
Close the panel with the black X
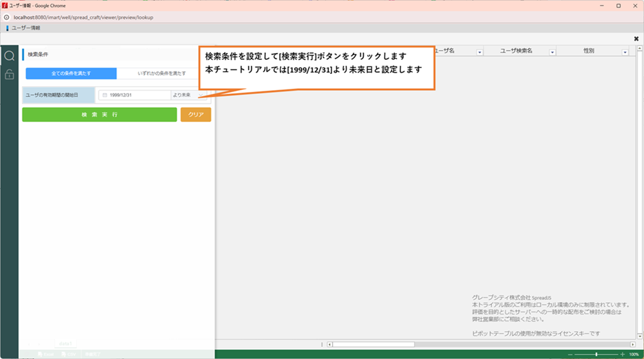(x=636, y=39)
